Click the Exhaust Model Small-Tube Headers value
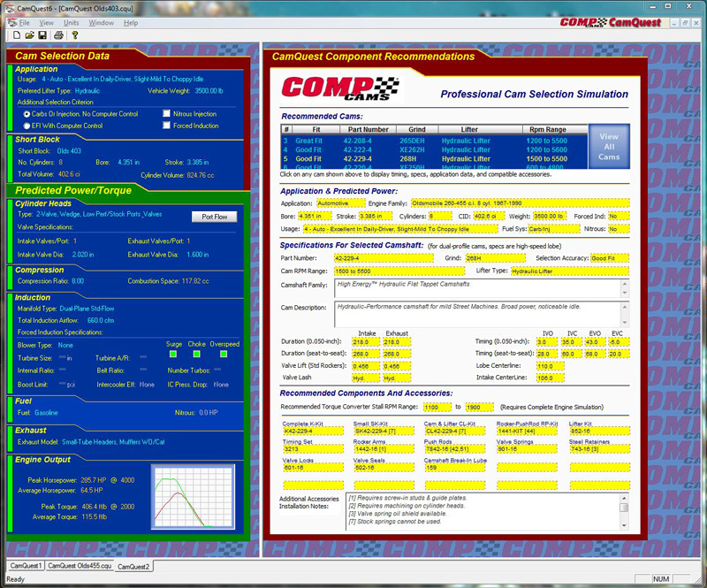 point(113,442)
